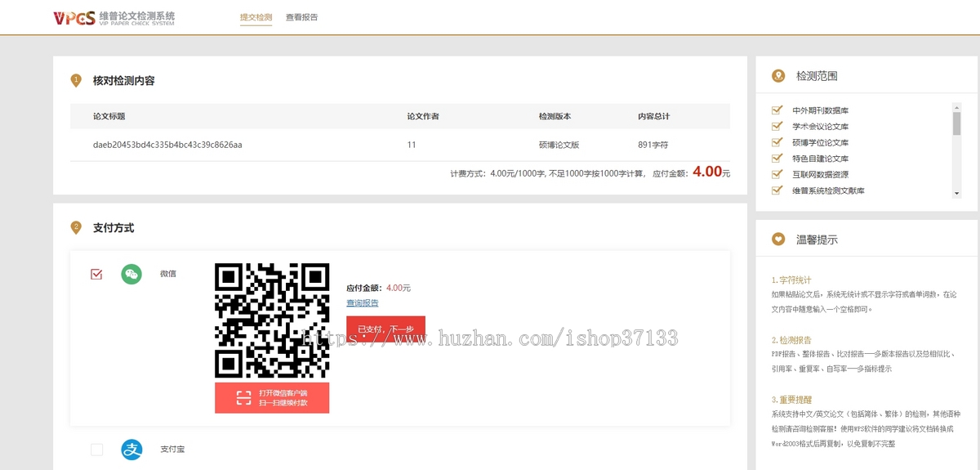Viewport: 980px width, 470px height.
Task: Click the 应付金额 4.00元 text beside QR code
Action: [x=379, y=288]
